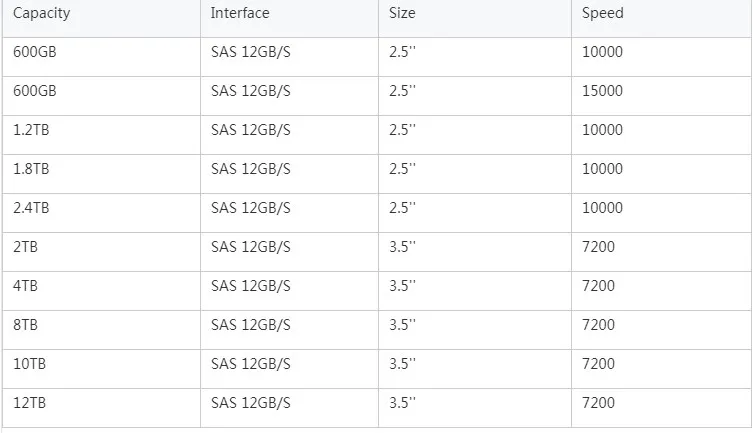This screenshot has width=753, height=433.
Task: Select the size cell in the 12TB row
Action: click(x=402, y=403)
